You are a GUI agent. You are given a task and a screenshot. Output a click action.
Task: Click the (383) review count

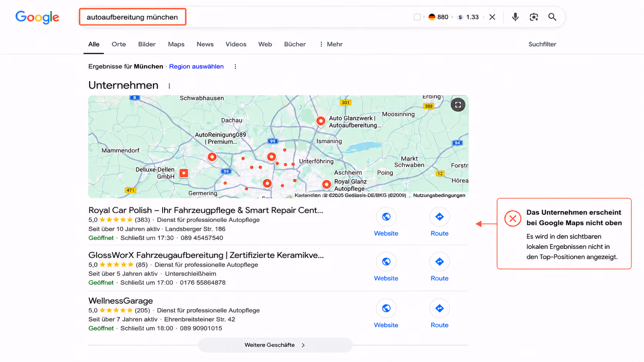[x=142, y=220]
